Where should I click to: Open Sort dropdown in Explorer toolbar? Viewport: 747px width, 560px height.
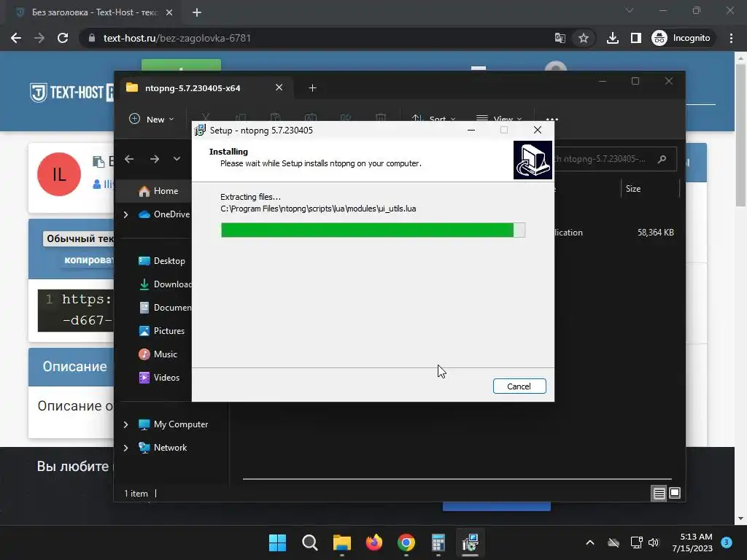pos(433,119)
